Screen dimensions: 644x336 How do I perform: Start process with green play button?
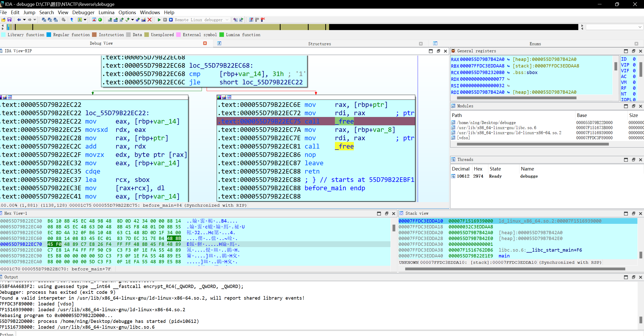pyautogui.click(x=159, y=20)
